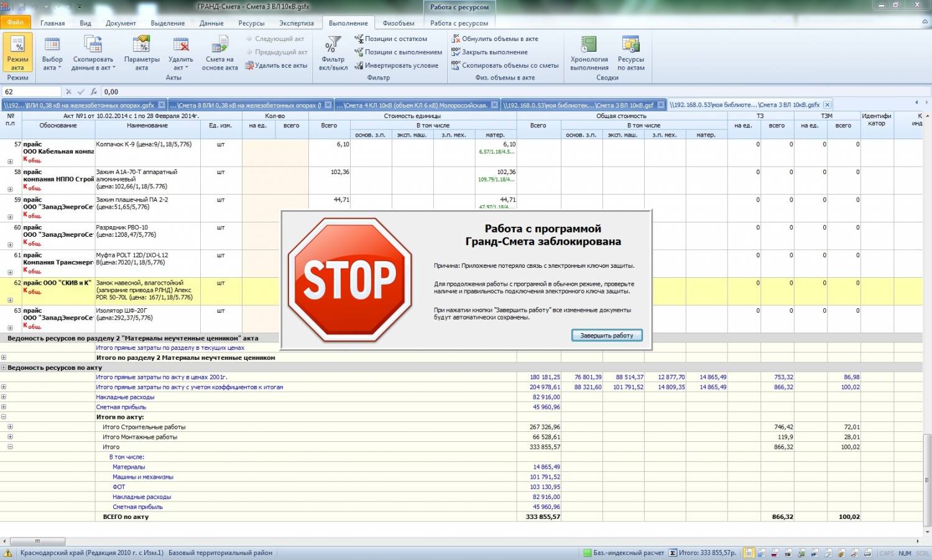The image size is (932, 560).
Task: Open the Работа с ресурсом ribbon tab
Action: pos(459,23)
